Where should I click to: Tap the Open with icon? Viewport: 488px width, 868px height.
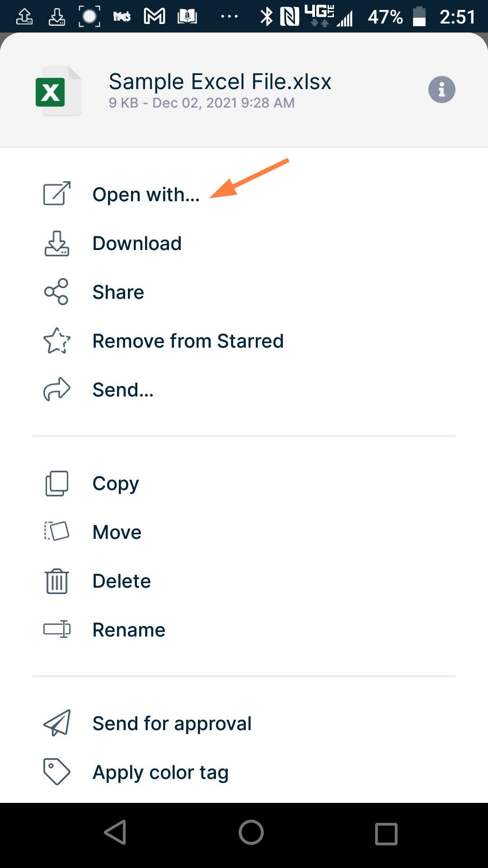(57, 193)
